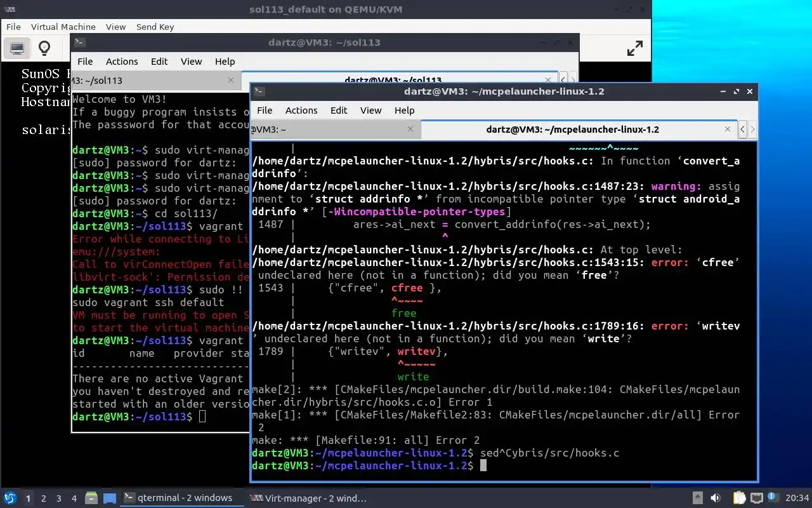Click the terminal icon in sol113 window title bar
The height and width of the screenshot is (508, 812).
pos(80,43)
